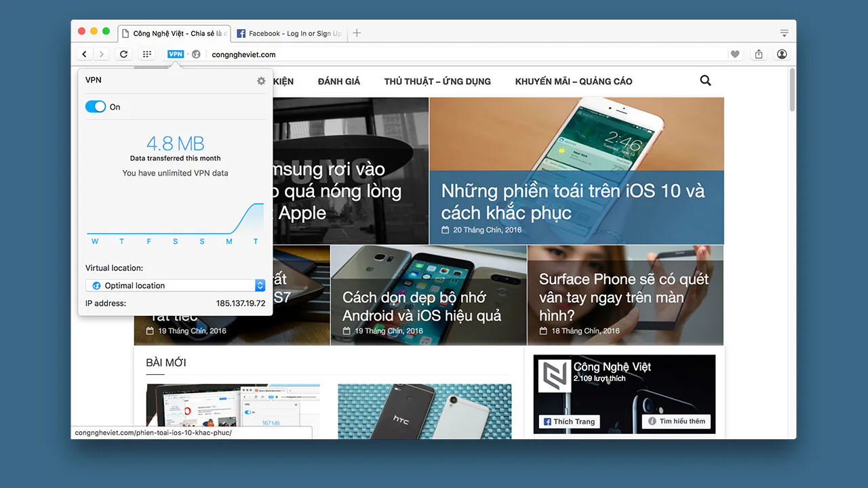
Task: Open new tab with plus button
Action: click(357, 33)
